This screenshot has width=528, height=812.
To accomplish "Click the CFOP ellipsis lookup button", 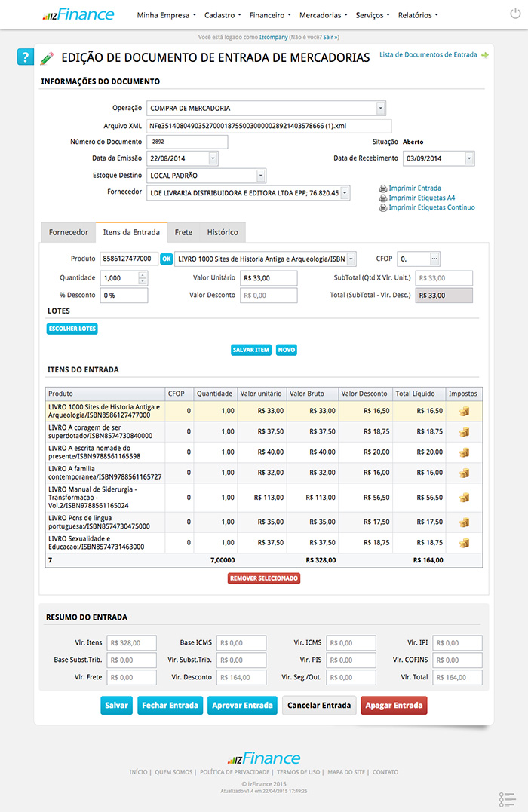I will 434,259.
